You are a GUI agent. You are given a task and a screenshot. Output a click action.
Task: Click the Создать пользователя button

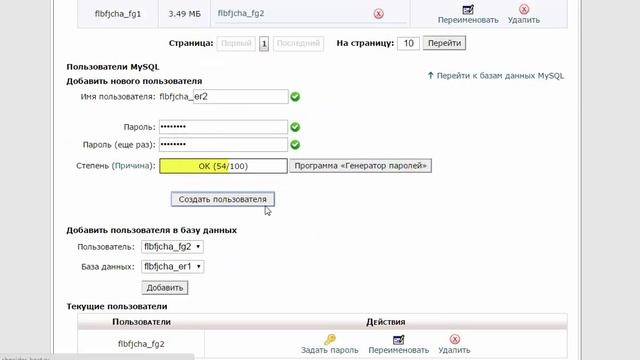222,199
